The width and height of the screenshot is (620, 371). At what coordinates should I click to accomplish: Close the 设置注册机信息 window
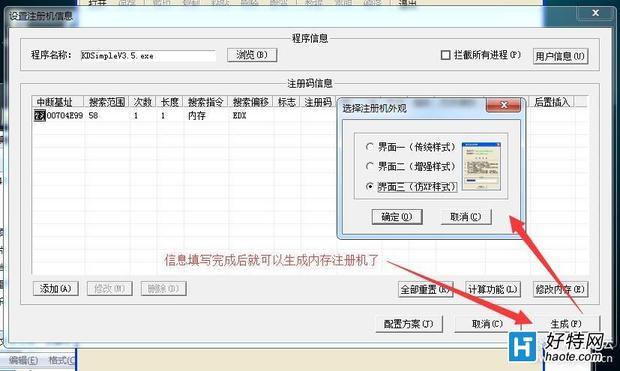595,13
